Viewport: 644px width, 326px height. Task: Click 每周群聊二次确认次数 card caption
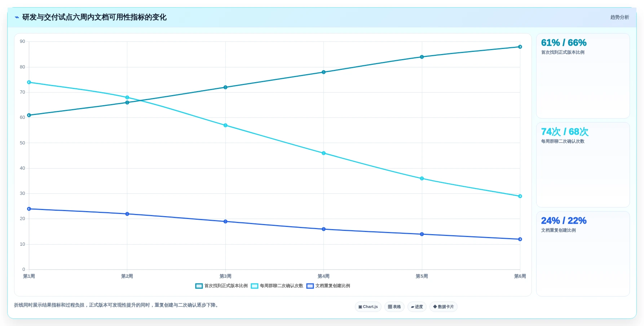point(563,142)
